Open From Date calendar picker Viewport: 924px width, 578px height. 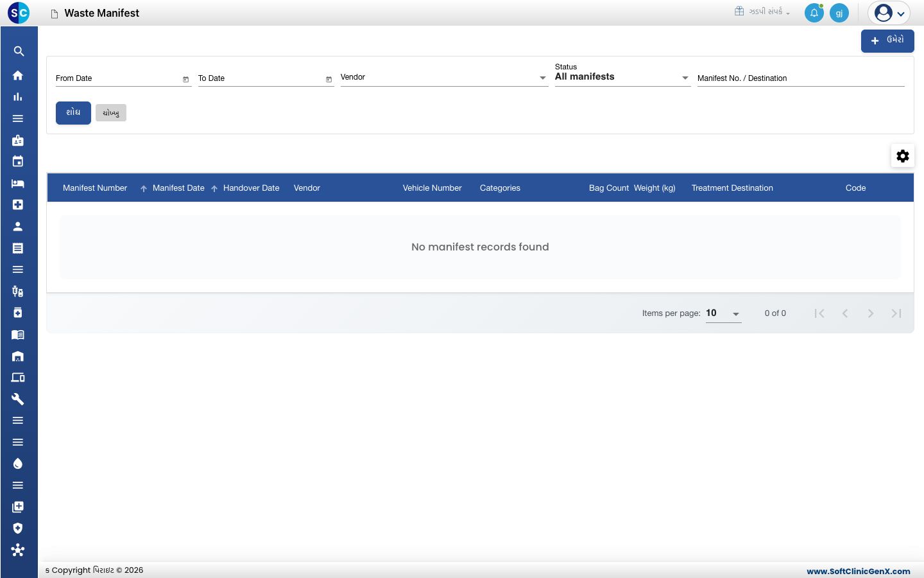(x=186, y=79)
